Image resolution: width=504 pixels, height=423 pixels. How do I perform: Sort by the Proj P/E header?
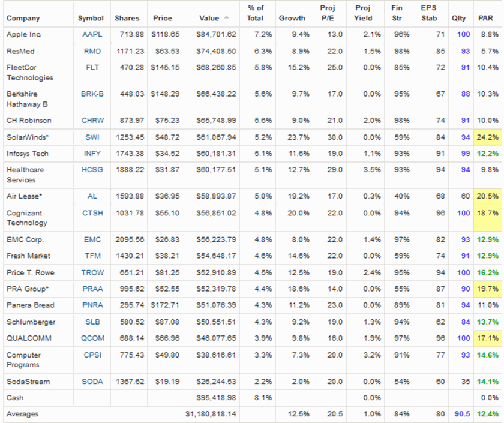click(328, 13)
